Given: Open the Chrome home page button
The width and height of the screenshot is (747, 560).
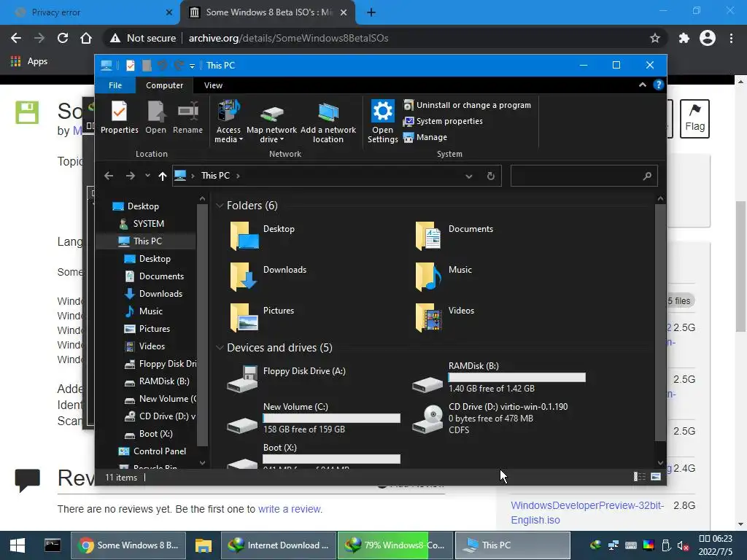Looking at the screenshot, I should [x=86, y=38].
